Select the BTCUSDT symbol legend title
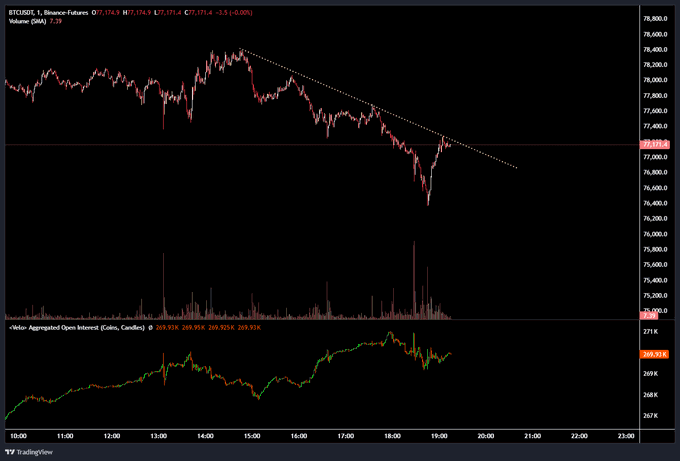 (x=49, y=13)
